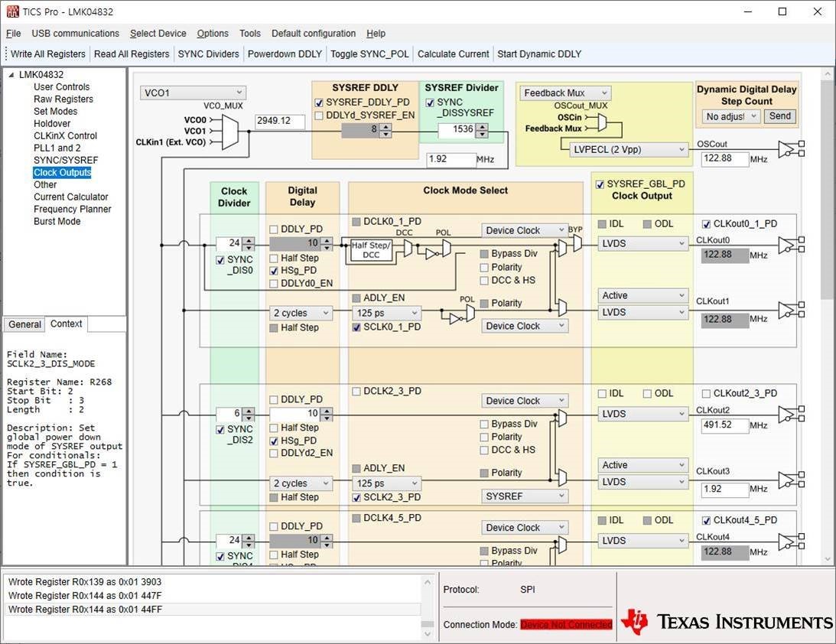Screen dimensions: 836x644
Task: Open the Select Device menu
Action: [158, 34]
